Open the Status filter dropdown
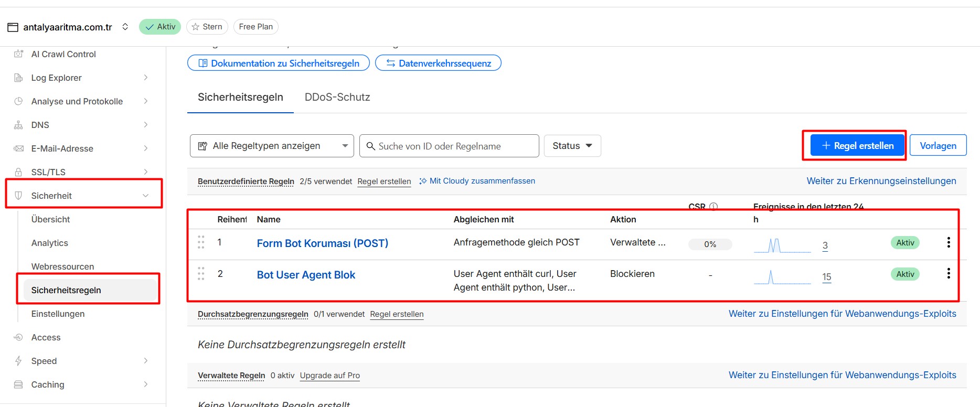 pyautogui.click(x=572, y=146)
